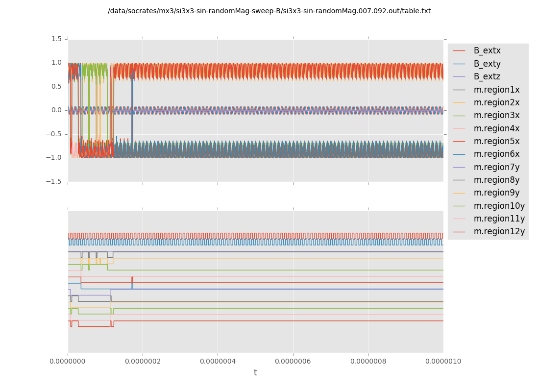The width and height of the screenshot is (539, 392).
Task: Click the m.region2x line color sample
Action: click(459, 102)
